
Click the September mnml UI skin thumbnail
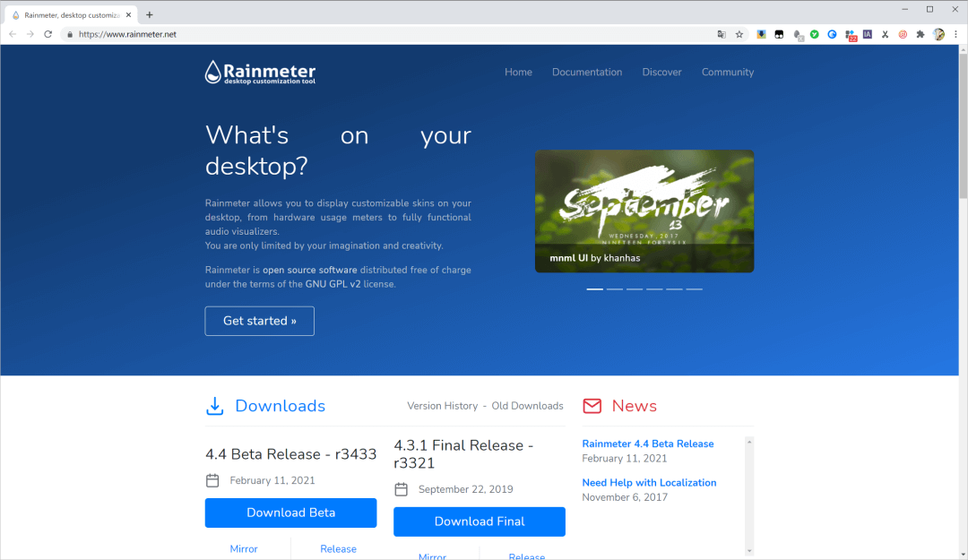point(644,211)
